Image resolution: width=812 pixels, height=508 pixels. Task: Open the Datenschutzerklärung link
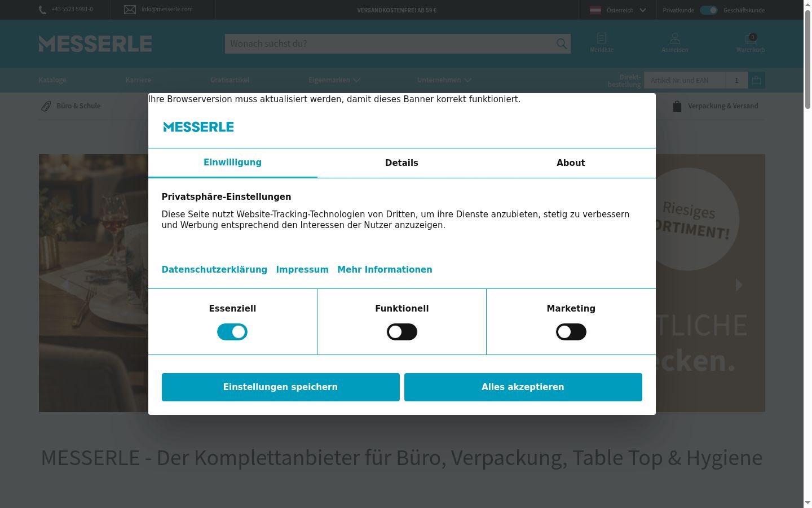coord(214,270)
